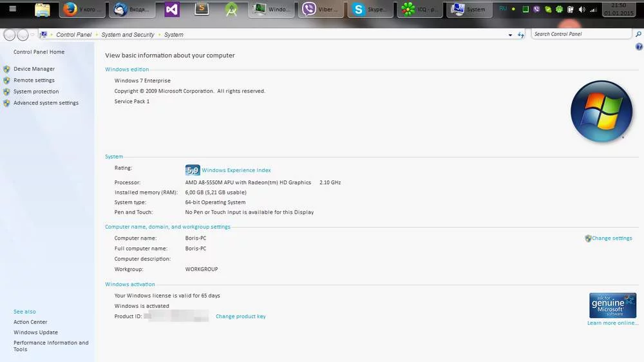Screen dimensions: 644x362
Task: Click the RU language indicator in tray
Action: pos(503,8)
